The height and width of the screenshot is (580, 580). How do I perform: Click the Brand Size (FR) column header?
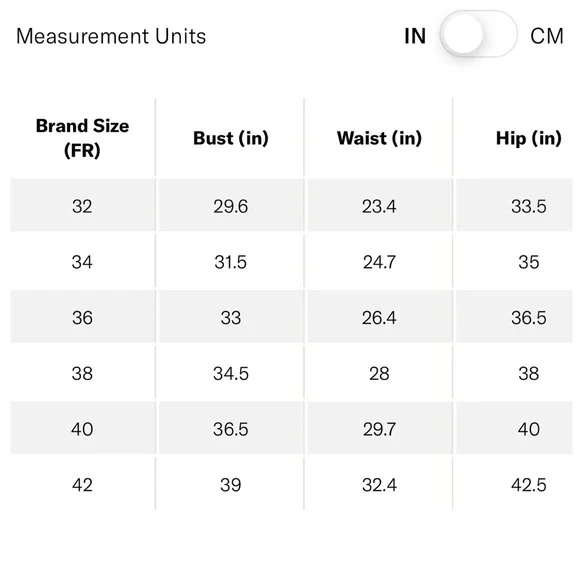(82, 138)
